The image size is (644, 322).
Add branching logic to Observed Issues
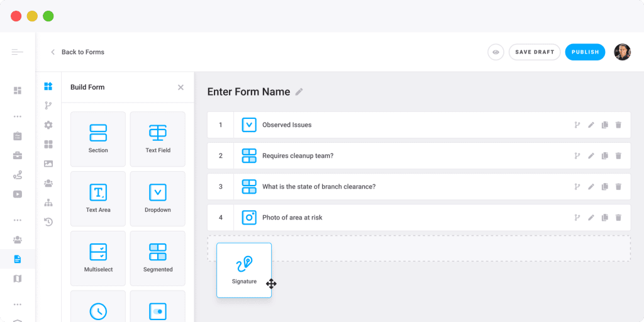pos(577,125)
